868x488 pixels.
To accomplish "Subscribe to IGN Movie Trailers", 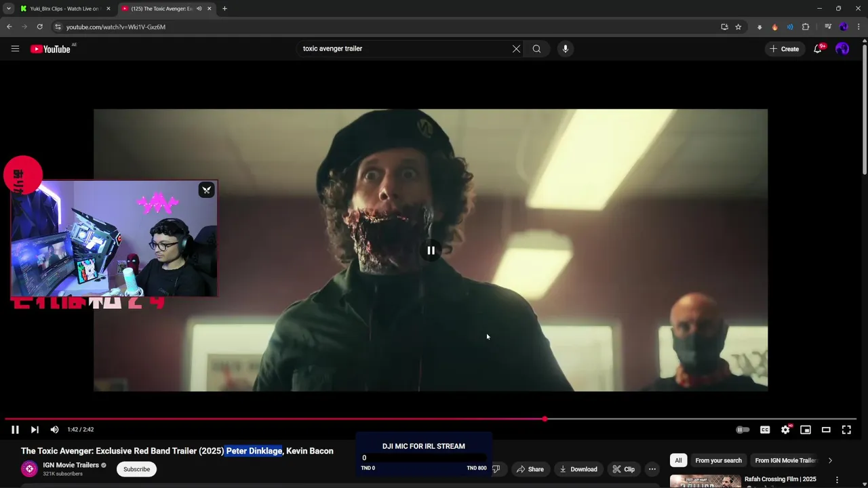I will 136,469.
